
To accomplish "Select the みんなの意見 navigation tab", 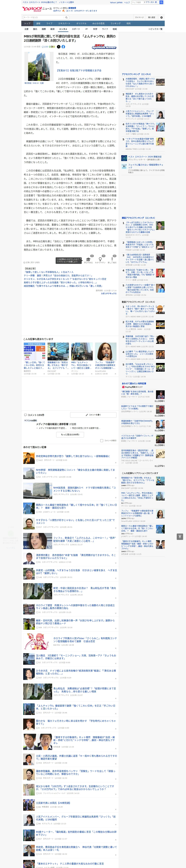I will pyautogui.click(x=98, y=24).
